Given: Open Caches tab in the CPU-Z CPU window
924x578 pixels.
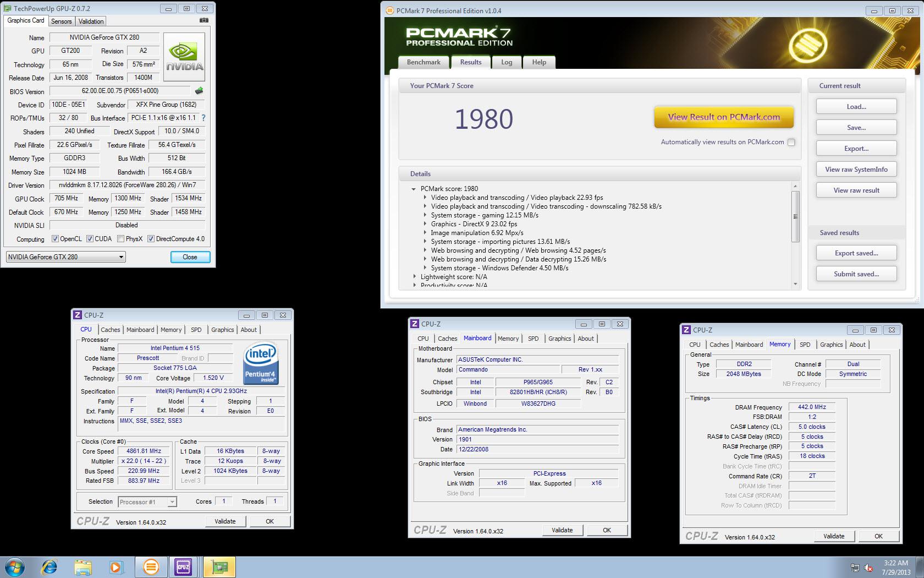Looking at the screenshot, I should [110, 330].
